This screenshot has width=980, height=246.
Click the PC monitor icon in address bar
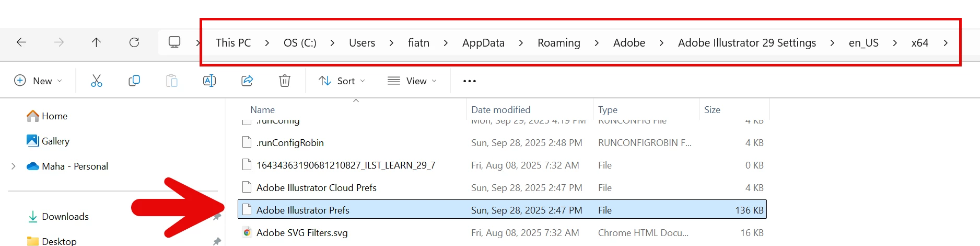point(174,42)
